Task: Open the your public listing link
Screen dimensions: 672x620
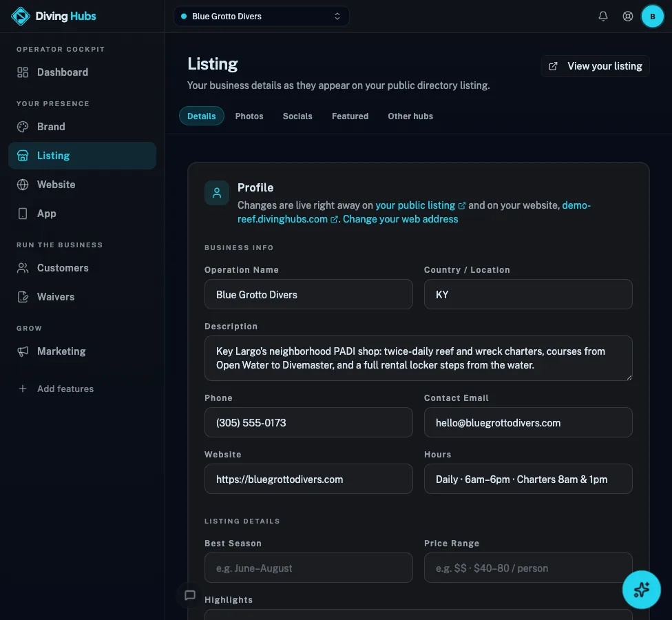Action: coord(420,205)
